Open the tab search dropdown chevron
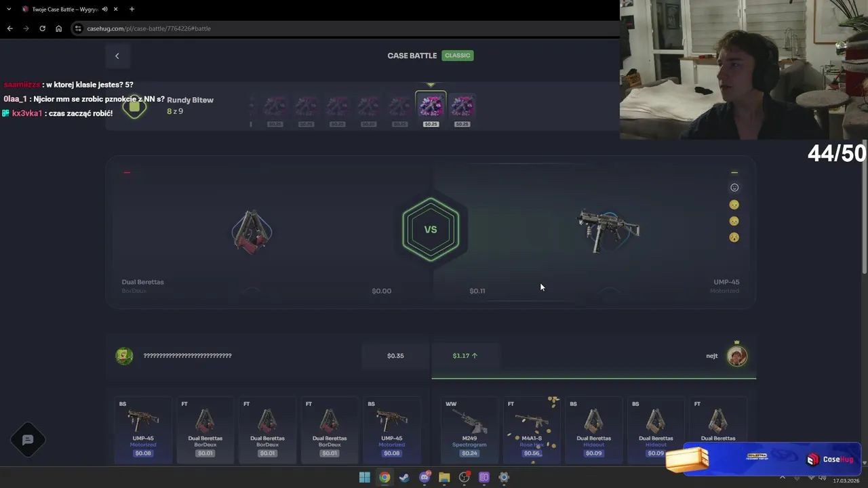The width and height of the screenshot is (868, 488). pos(9,9)
